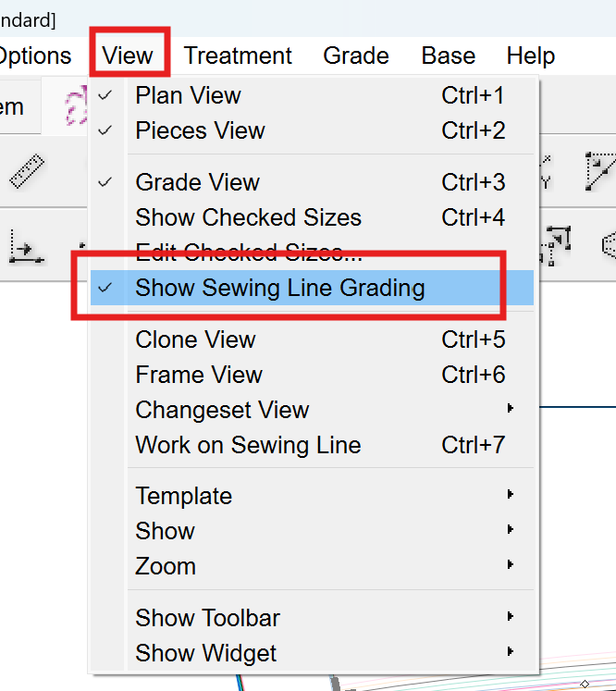Click the Help menu
The height and width of the screenshot is (691, 616).
[x=530, y=56]
